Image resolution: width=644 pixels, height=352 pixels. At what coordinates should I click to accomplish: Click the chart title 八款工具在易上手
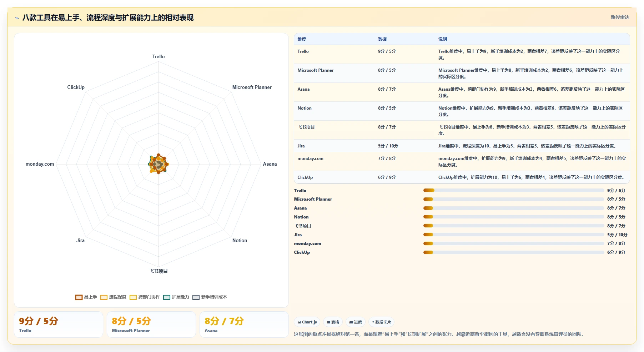click(108, 17)
